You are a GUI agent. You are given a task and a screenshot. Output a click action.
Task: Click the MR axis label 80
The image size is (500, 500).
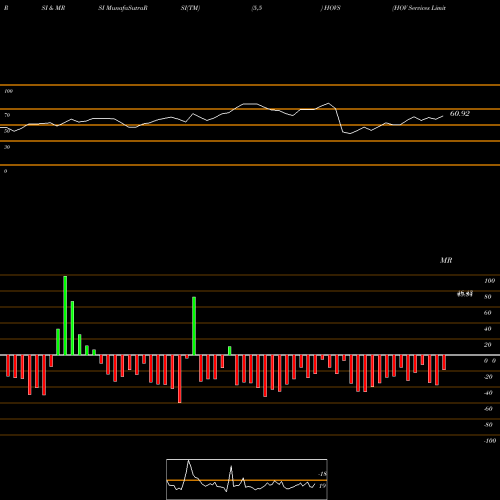click(x=488, y=297)
